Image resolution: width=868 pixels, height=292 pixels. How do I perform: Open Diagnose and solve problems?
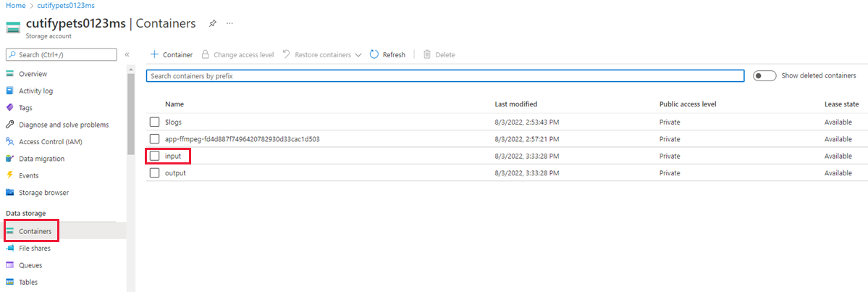[64, 125]
